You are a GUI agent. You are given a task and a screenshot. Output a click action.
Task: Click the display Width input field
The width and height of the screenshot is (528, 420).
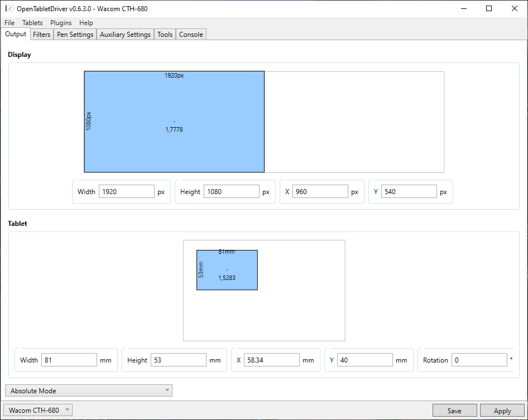tap(127, 191)
